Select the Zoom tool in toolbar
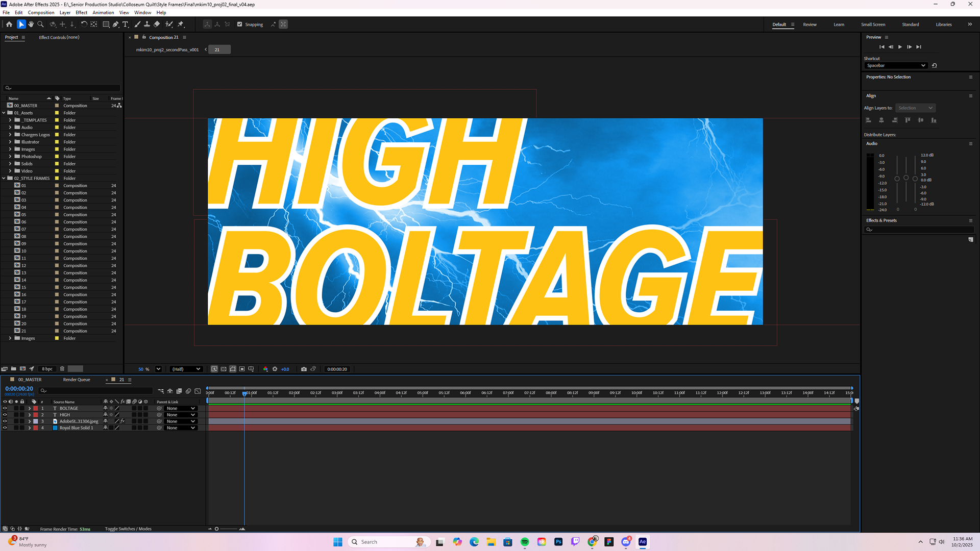 tap(41, 24)
